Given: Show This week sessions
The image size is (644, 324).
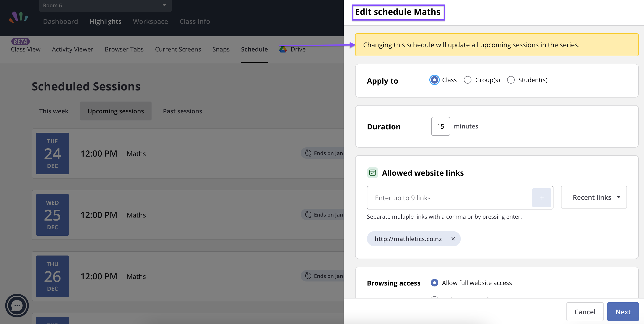Looking at the screenshot, I should (54, 111).
